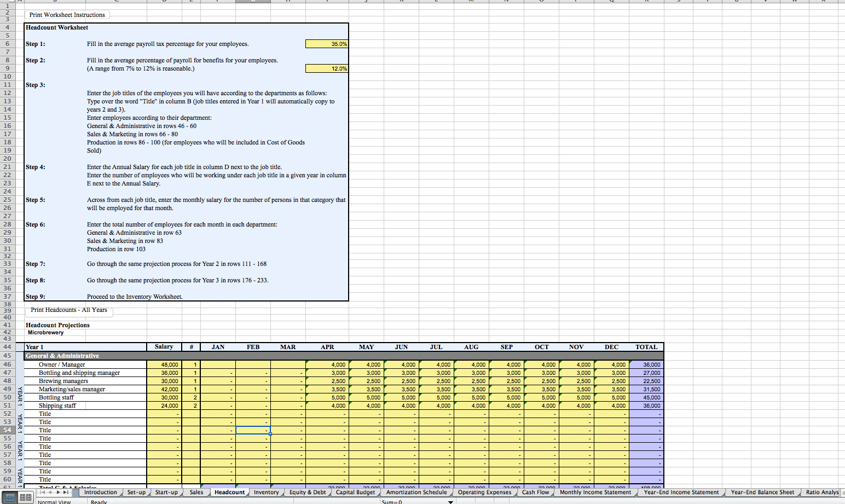Switch to the Inventory sheet tab
The height and width of the screenshot is (504, 845).
(x=267, y=493)
